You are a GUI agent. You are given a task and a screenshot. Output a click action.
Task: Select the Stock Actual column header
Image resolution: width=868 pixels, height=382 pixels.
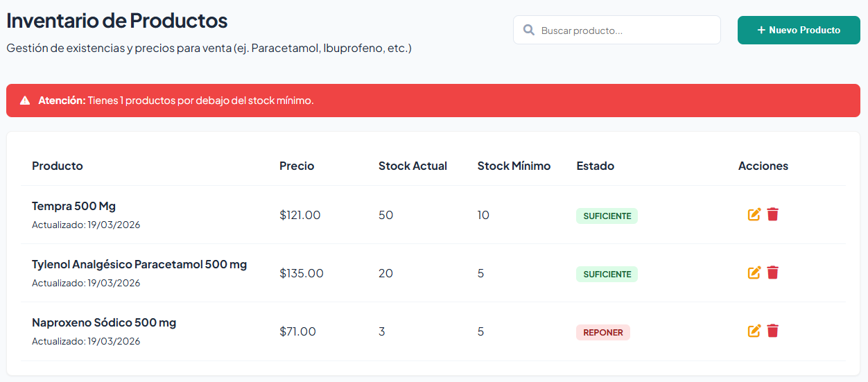(x=413, y=166)
